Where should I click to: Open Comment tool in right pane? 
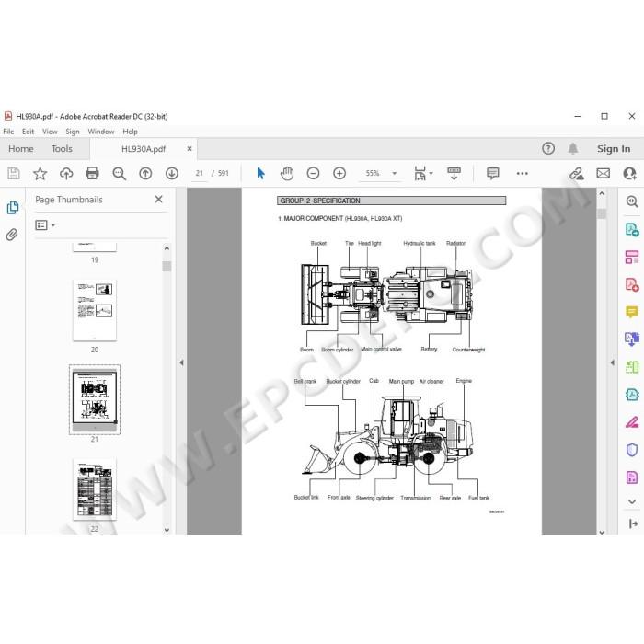click(x=632, y=312)
